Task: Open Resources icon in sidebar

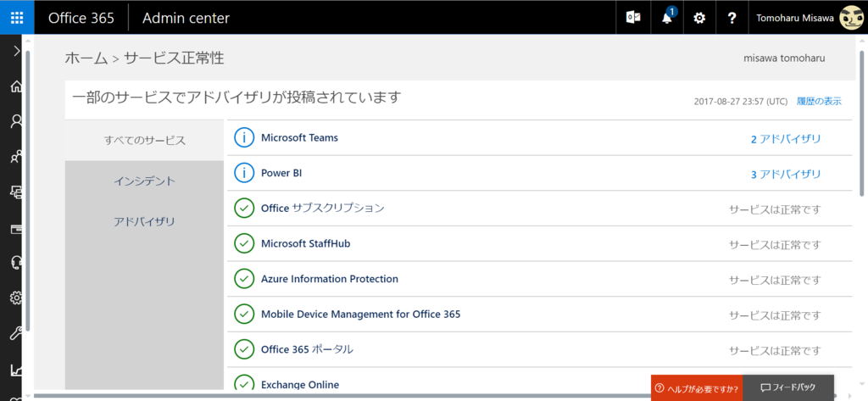Action: (17, 192)
